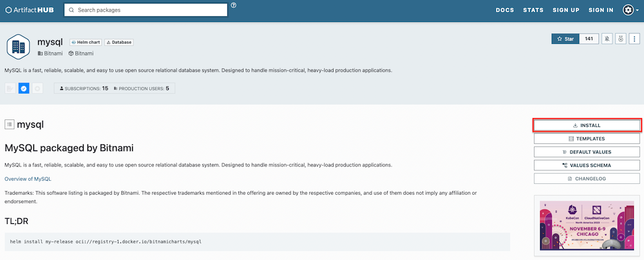The height and width of the screenshot is (260, 644).
Task: Click the blue verified publisher badge
Action: (24, 88)
